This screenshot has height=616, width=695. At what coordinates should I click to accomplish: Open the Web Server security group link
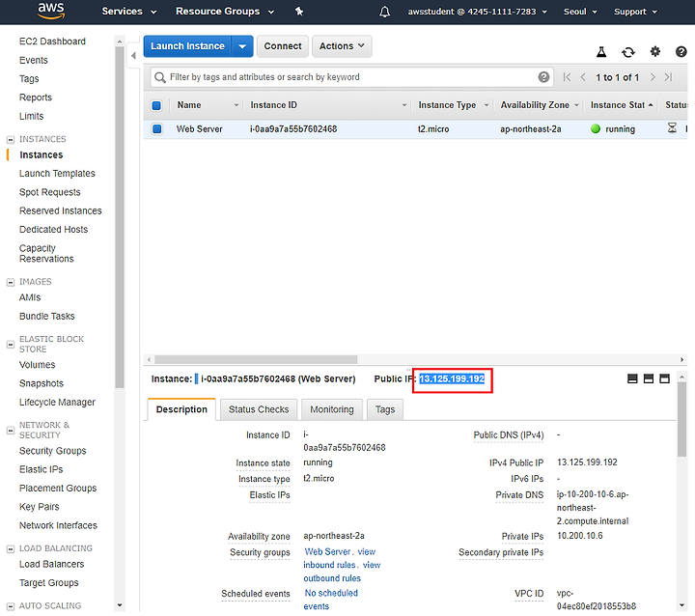click(x=327, y=551)
